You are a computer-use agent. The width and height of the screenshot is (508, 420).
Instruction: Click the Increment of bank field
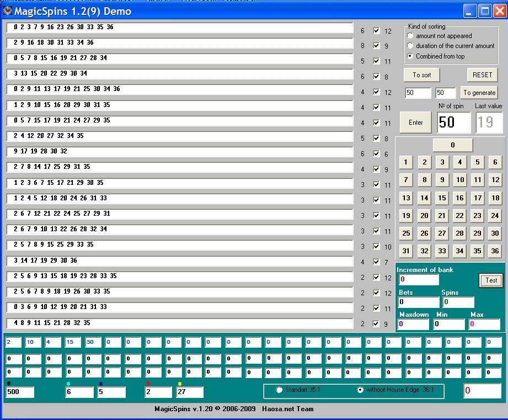click(419, 280)
